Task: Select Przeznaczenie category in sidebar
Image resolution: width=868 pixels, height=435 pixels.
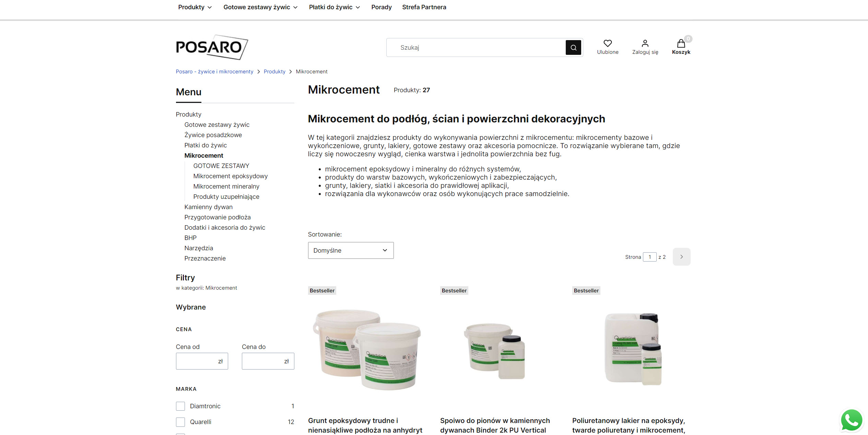Action: (x=205, y=258)
